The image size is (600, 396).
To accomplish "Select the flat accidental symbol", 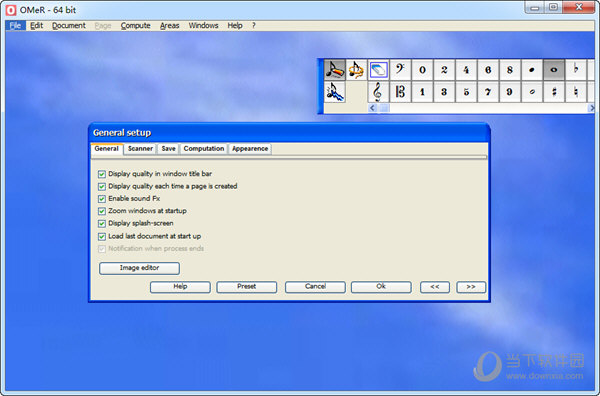I will pyautogui.click(x=576, y=70).
